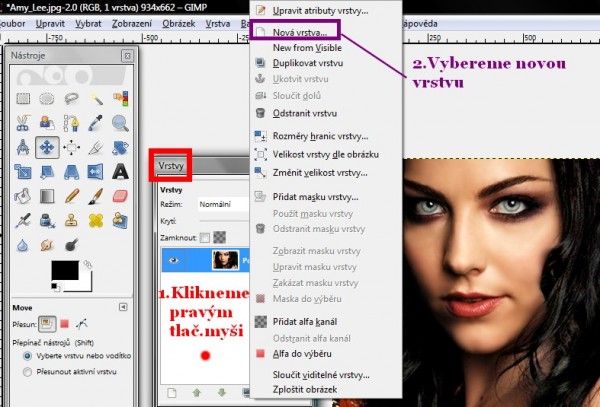
Task: Select the Shear tool
Action: point(47,172)
